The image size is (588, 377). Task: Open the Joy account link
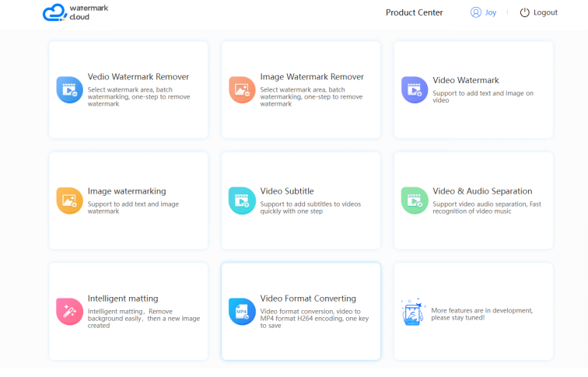(x=491, y=12)
